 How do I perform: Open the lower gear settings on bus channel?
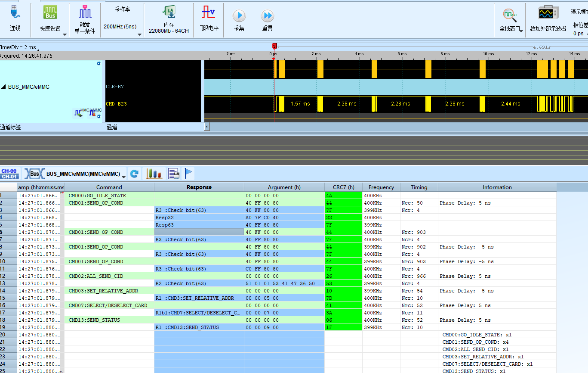[99, 116]
